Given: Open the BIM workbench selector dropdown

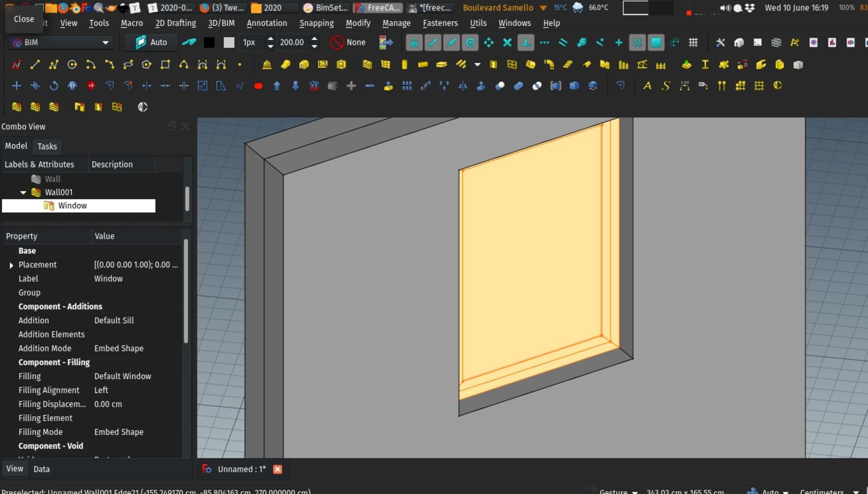Looking at the screenshot, I should pyautogui.click(x=60, y=42).
